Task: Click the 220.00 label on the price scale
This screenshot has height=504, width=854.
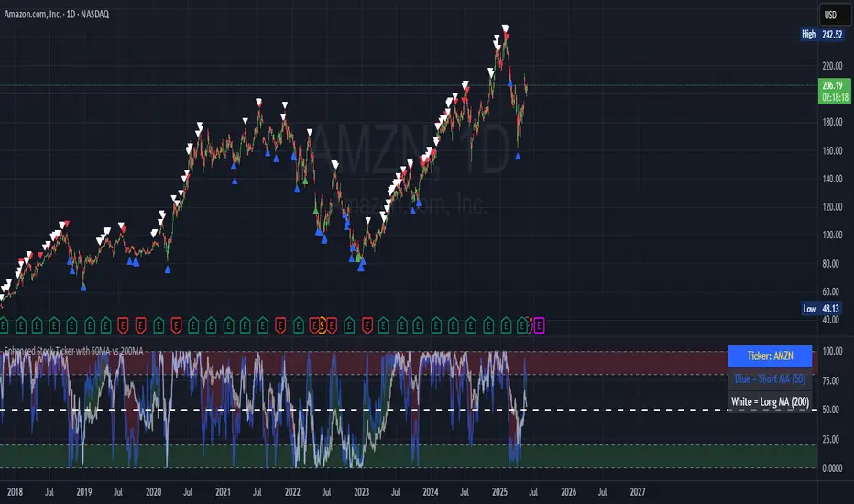Action: coord(830,66)
